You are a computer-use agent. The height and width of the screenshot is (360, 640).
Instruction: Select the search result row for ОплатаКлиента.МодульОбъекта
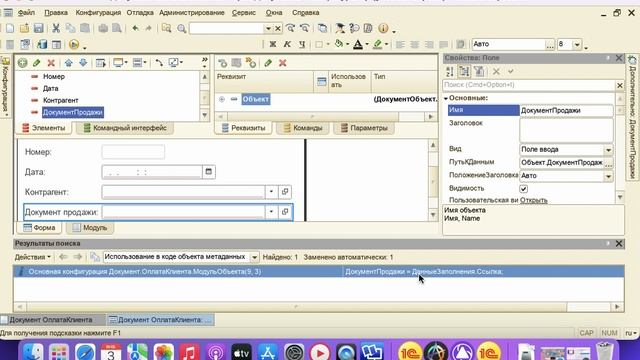click(x=319, y=271)
